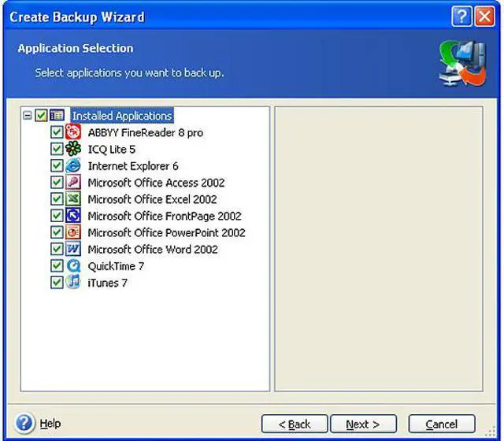Select the QuickTime 7 row text
Image resolution: width=504 pixels, height=441 pixels.
tap(116, 266)
